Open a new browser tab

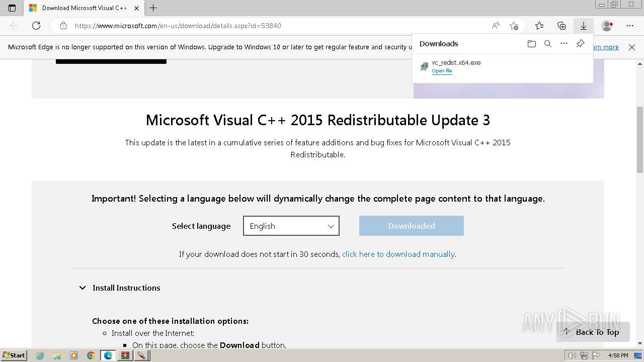tap(153, 8)
